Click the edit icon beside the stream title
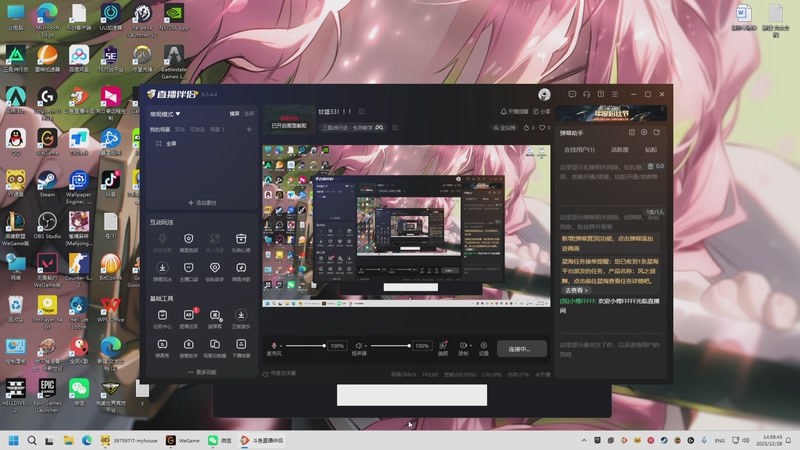This screenshot has height=450, width=800. (362, 111)
